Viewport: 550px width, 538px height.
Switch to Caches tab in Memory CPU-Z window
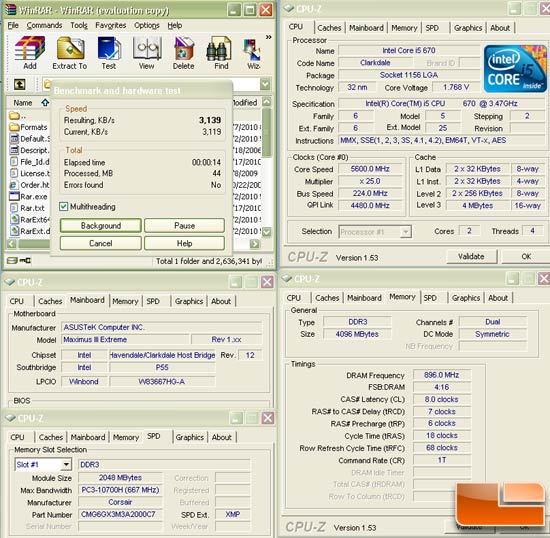[x=327, y=298]
